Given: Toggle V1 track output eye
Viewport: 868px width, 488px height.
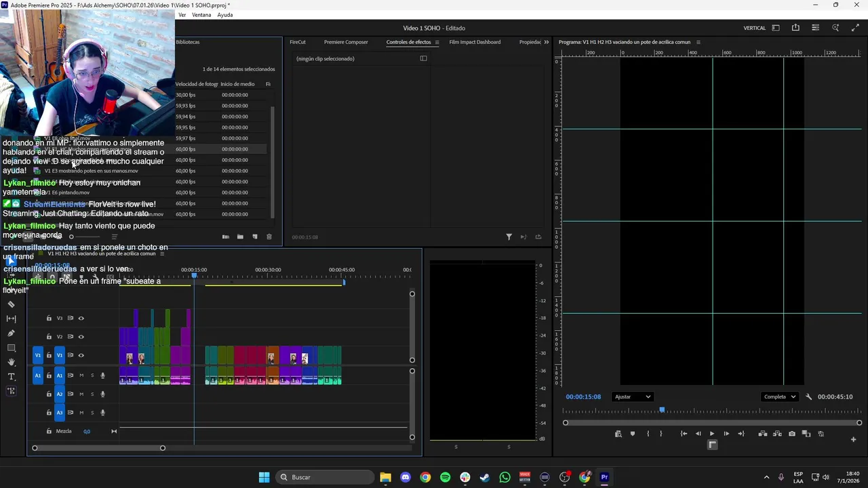Looking at the screenshot, I should (81, 355).
